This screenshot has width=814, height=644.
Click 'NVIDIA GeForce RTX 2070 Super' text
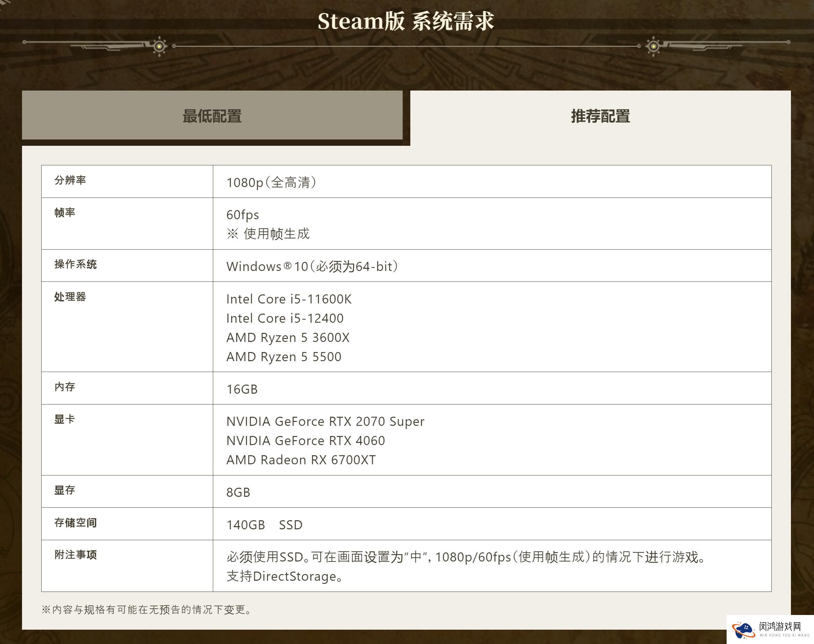click(325, 422)
